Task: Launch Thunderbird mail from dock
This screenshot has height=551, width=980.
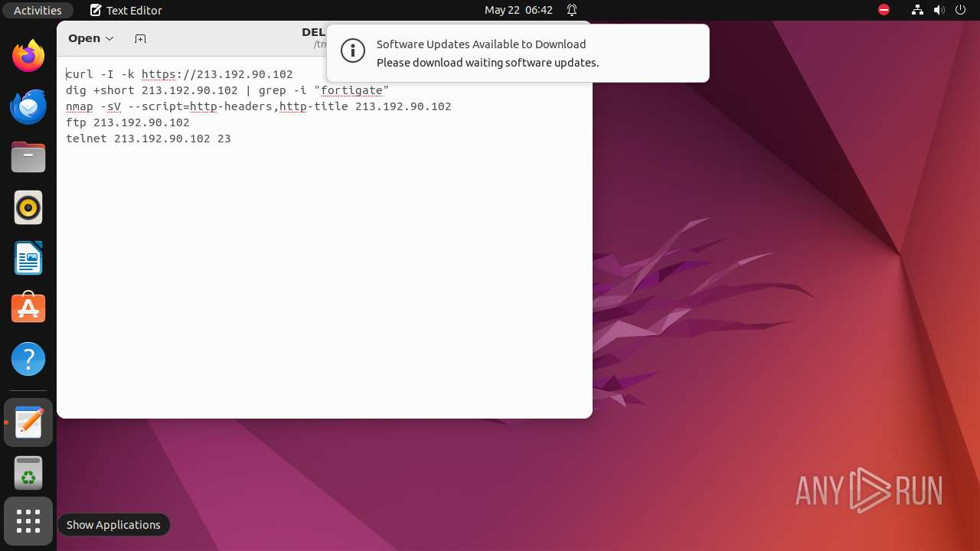Action: [28, 107]
